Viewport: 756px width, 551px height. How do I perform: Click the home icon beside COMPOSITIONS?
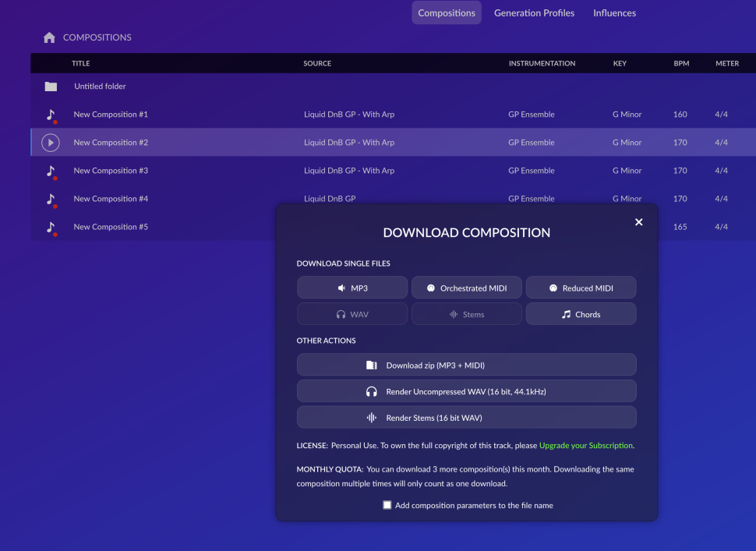point(49,37)
